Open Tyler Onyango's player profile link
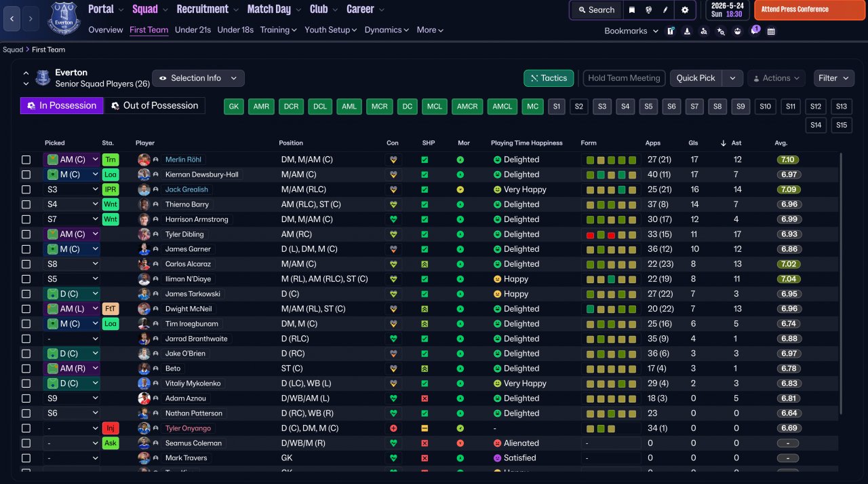Viewport: 868px width, 484px height. coord(188,428)
